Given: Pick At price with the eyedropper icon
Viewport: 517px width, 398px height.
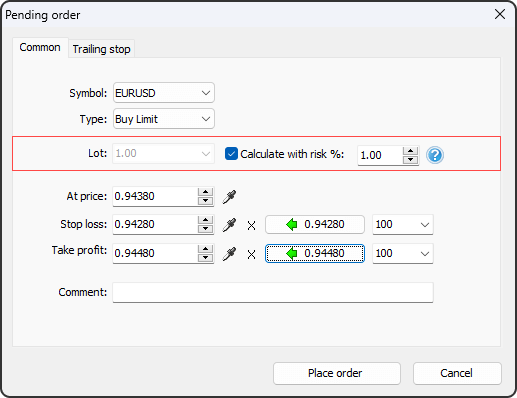Looking at the screenshot, I should coord(229,197).
